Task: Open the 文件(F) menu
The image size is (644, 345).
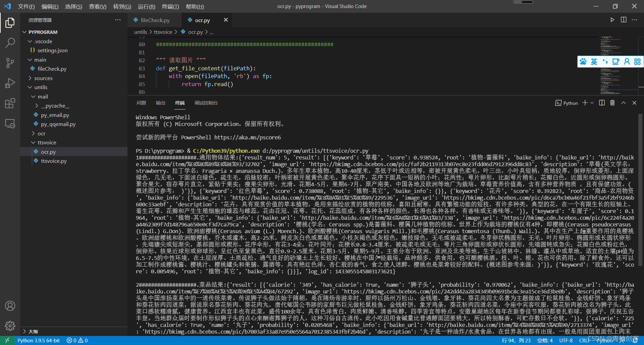Action: coord(26,6)
